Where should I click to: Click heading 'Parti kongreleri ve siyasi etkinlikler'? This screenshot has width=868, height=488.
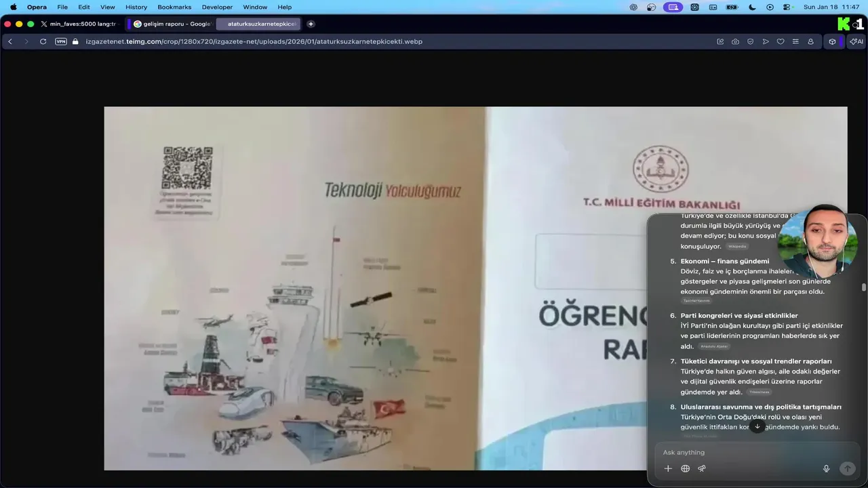click(x=739, y=315)
